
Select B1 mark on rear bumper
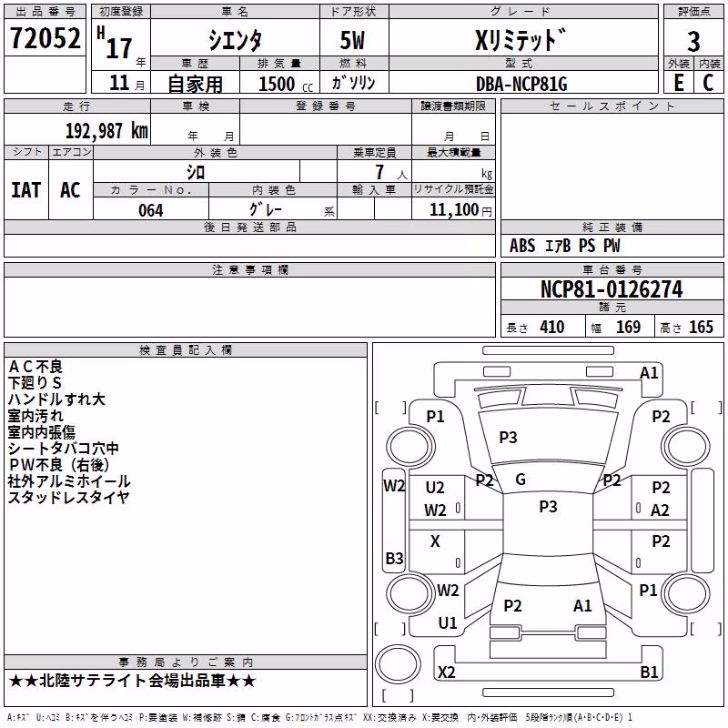pos(649,672)
